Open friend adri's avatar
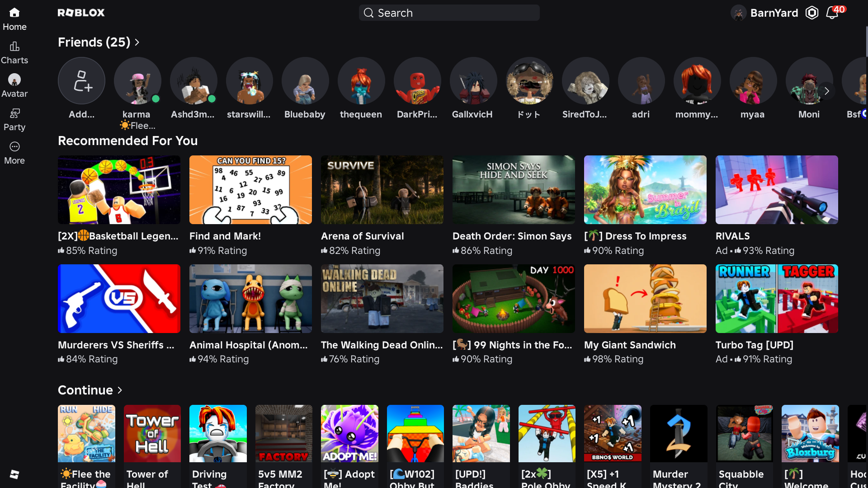 pyautogui.click(x=642, y=81)
